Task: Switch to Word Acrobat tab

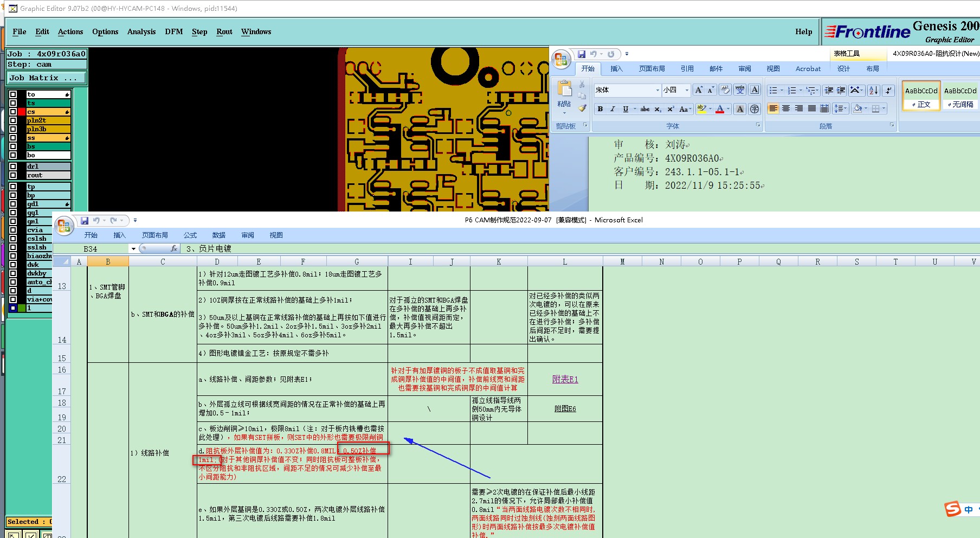Action: 808,69
